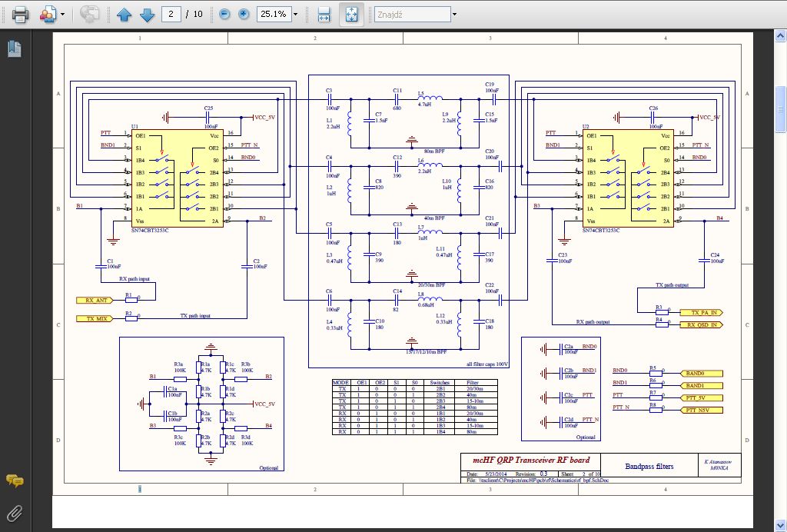Expand the arrow beside the collaborate icon
Viewport: 787px width, 532px height.
coord(62,15)
